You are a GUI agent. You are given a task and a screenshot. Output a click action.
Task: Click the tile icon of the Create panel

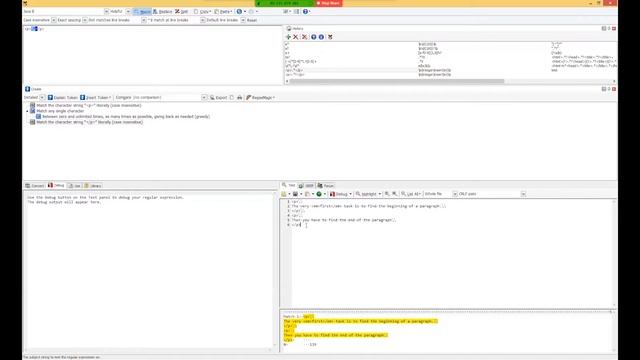coord(604,89)
